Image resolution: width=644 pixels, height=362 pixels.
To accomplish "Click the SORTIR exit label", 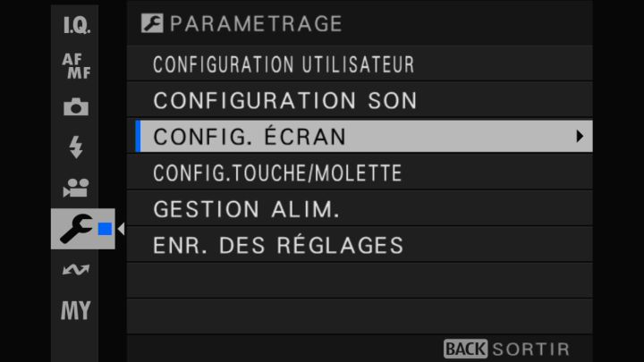I will point(530,349).
